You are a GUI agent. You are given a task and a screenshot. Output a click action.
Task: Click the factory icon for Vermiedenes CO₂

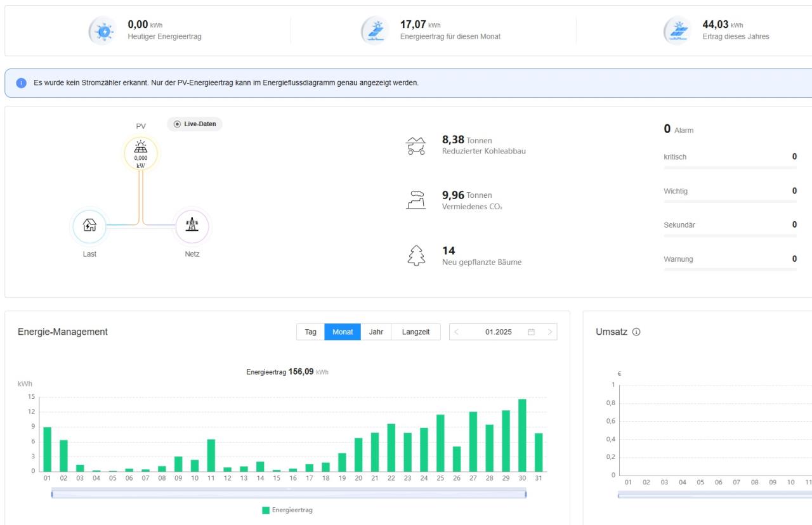(416, 200)
